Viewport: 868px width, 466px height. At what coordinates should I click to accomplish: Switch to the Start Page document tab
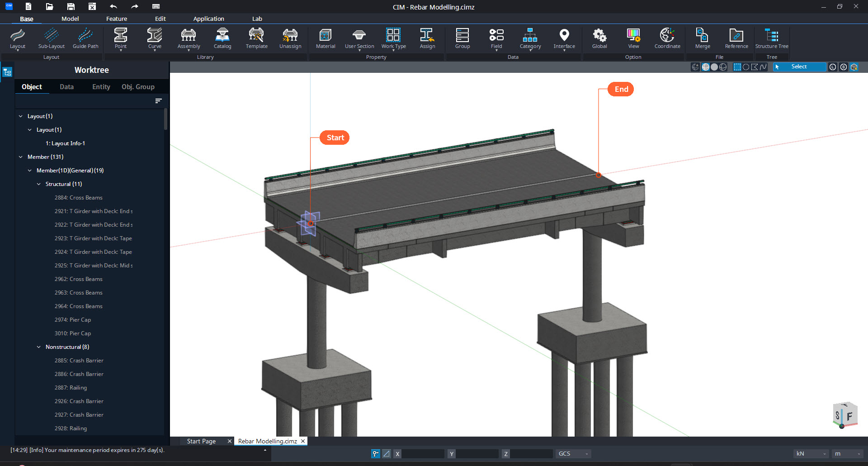[x=201, y=441]
